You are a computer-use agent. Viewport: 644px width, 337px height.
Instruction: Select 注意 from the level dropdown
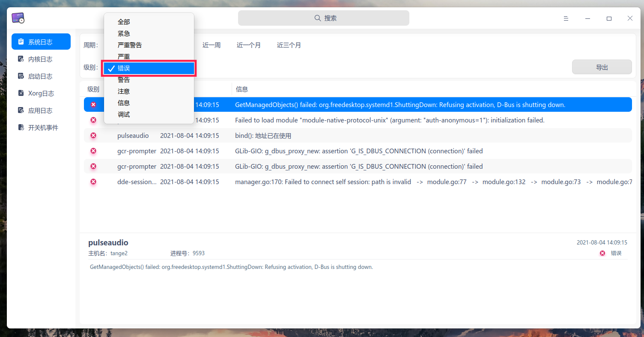coord(149,91)
